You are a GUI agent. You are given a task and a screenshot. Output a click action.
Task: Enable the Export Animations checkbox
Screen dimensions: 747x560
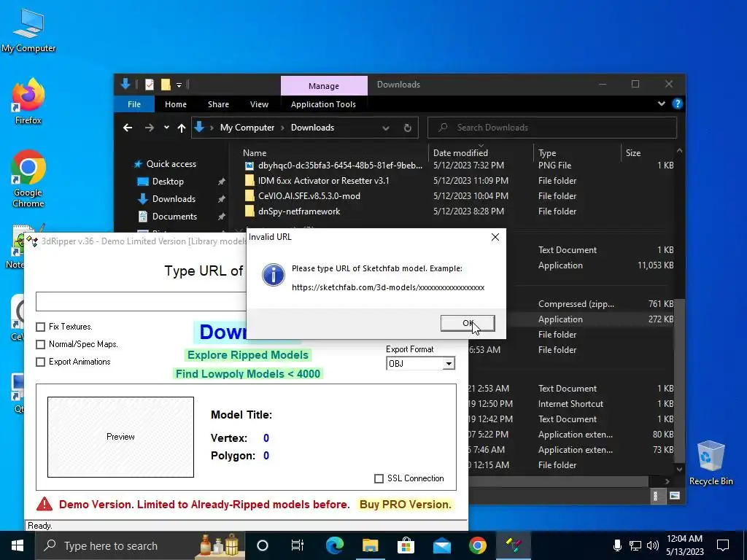pyautogui.click(x=41, y=362)
